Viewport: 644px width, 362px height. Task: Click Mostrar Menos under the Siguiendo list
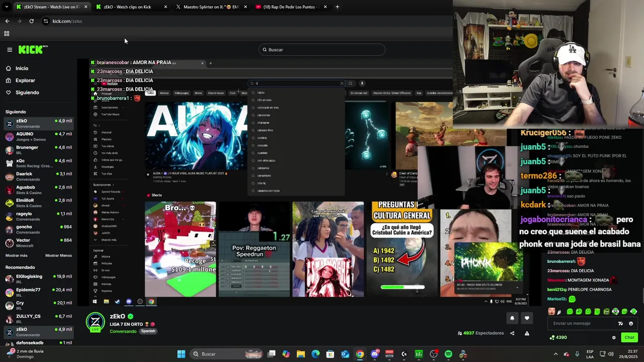(58, 255)
